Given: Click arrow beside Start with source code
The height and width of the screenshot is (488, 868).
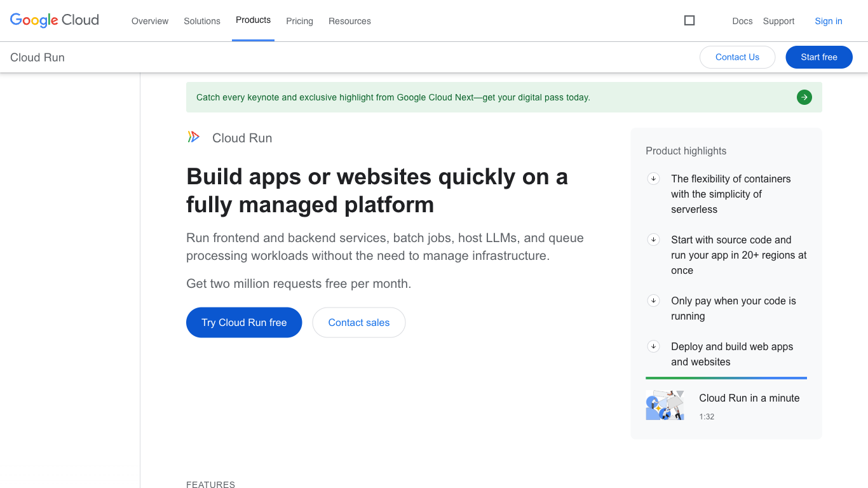Looking at the screenshot, I should 653,240.
